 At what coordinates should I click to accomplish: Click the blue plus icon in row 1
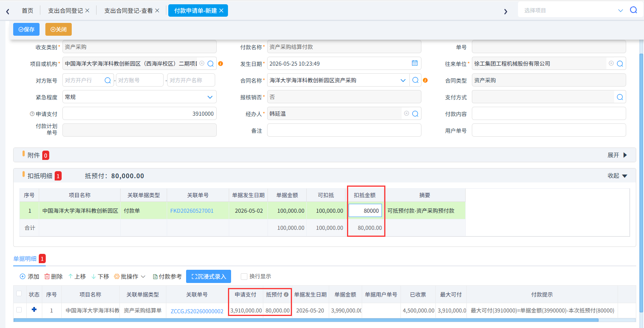tap(34, 309)
